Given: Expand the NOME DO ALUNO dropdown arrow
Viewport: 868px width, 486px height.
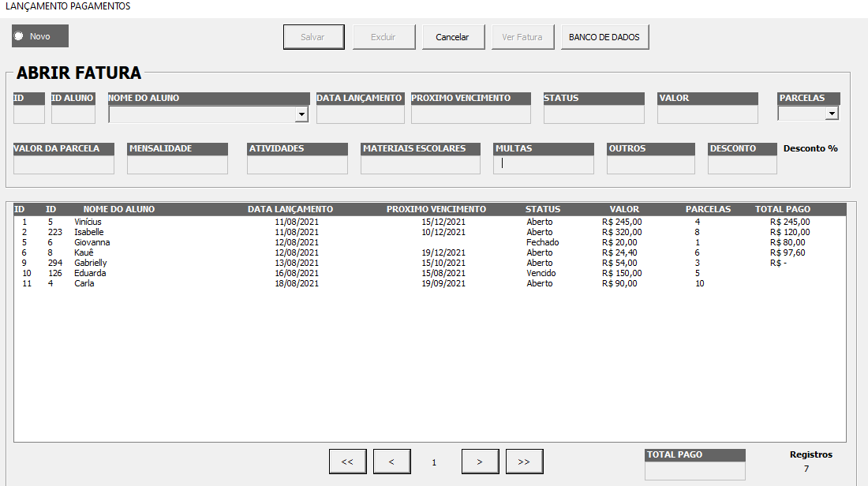Looking at the screenshot, I should click(x=301, y=114).
